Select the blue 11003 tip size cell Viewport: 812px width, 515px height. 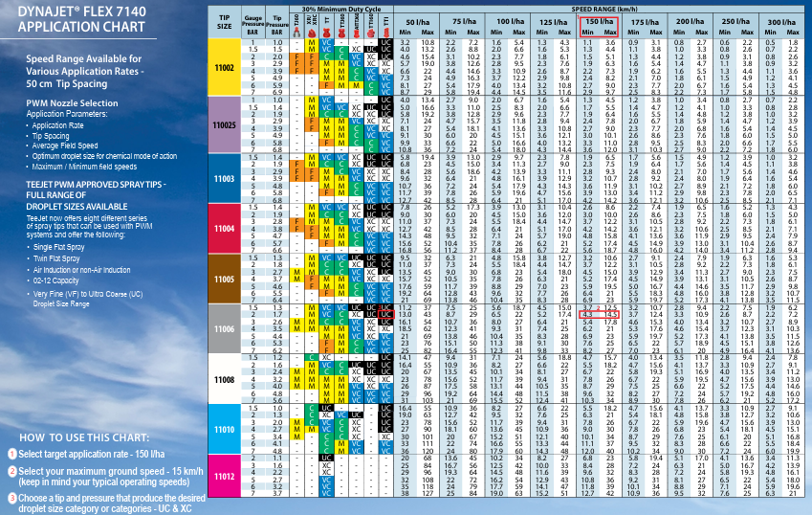(224, 178)
